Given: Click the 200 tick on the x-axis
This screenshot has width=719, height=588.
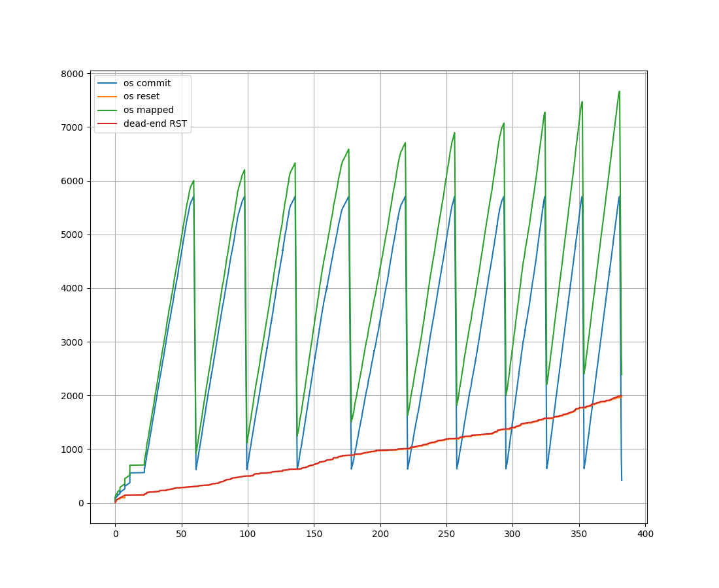Looking at the screenshot, I should point(379,532).
